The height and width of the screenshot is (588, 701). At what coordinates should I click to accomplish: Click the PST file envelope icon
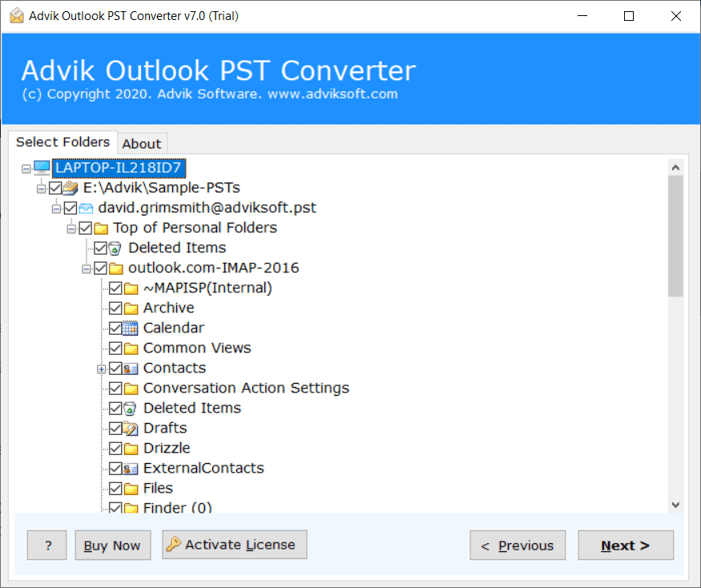pyautogui.click(x=86, y=207)
